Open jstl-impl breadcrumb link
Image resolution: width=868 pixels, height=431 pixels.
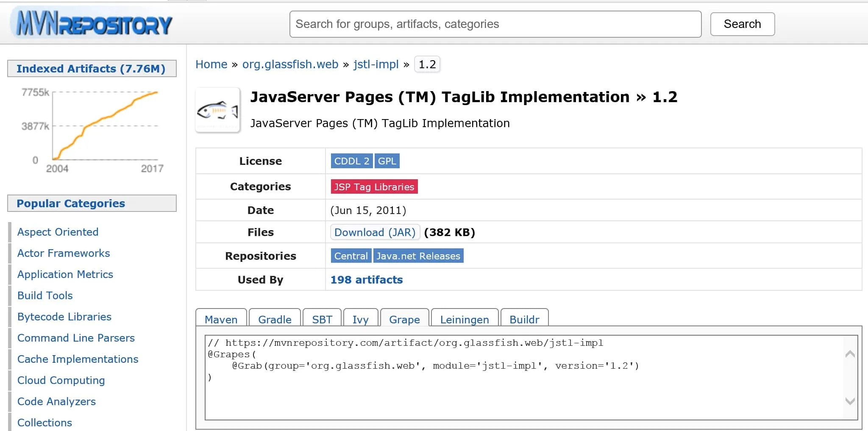[x=376, y=64]
